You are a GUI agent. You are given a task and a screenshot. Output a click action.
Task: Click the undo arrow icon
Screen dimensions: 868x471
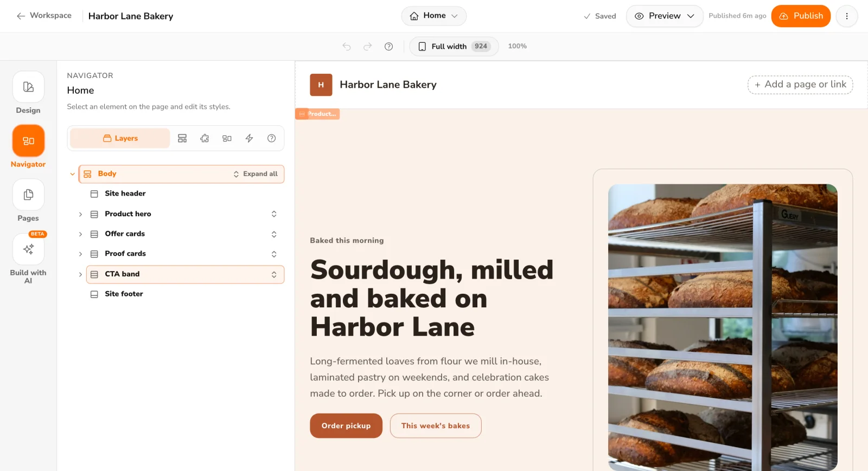(x=347, y=47)
